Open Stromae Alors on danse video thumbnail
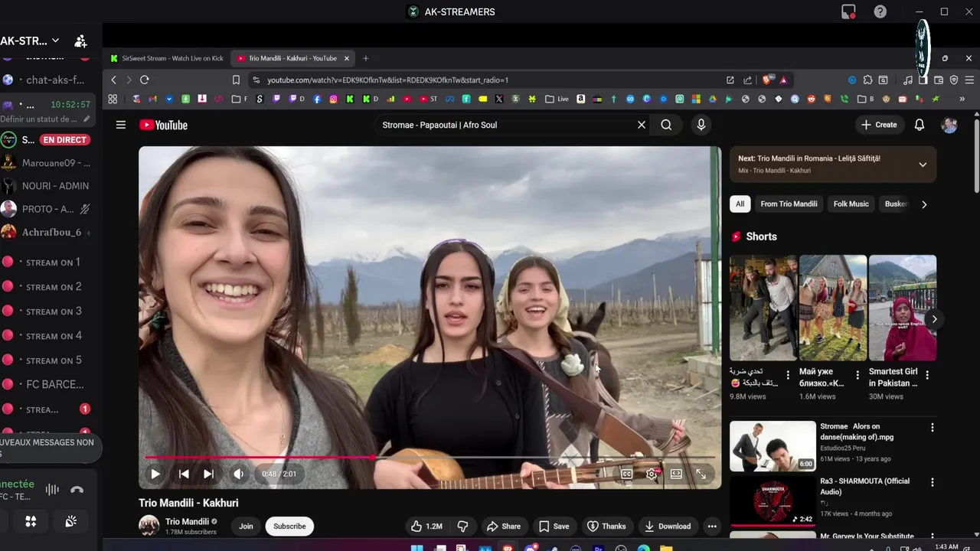This screenshot has width=980, height=551. (x=773, y=445)
